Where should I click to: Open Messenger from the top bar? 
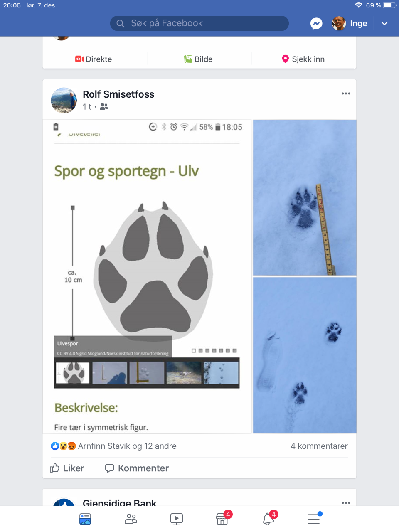coord(316,24)
